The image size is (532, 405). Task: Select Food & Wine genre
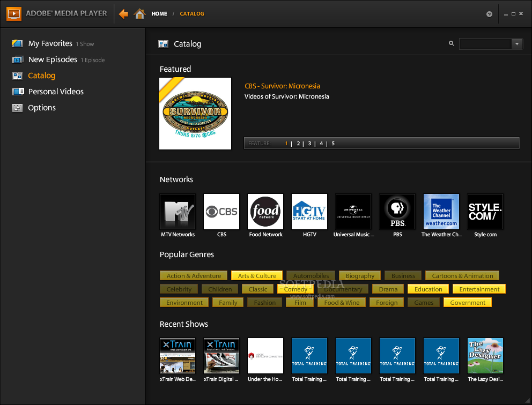342,303
